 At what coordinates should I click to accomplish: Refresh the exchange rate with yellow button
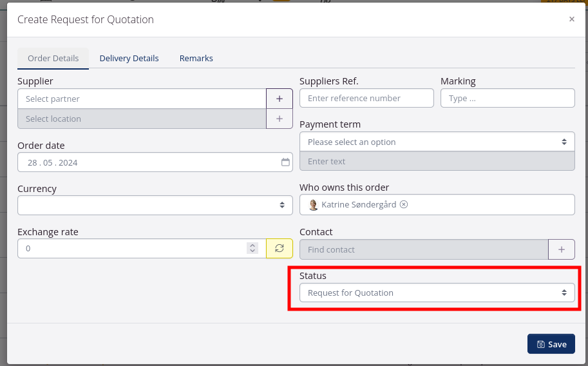pyautogui.click(x=280, y=248)
